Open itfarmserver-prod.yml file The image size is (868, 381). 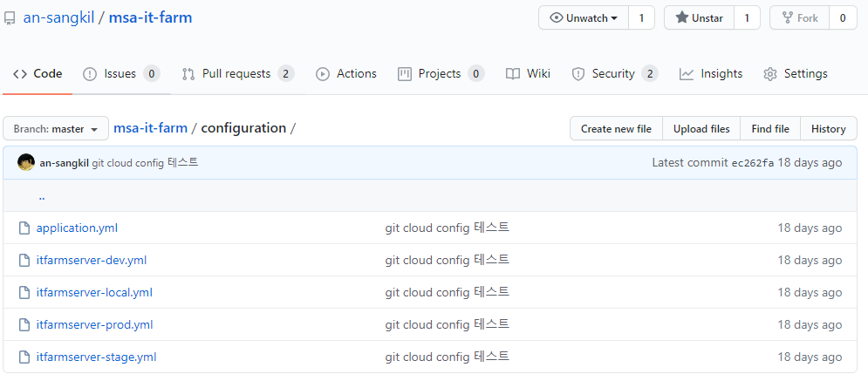click(x=95, y=324)
